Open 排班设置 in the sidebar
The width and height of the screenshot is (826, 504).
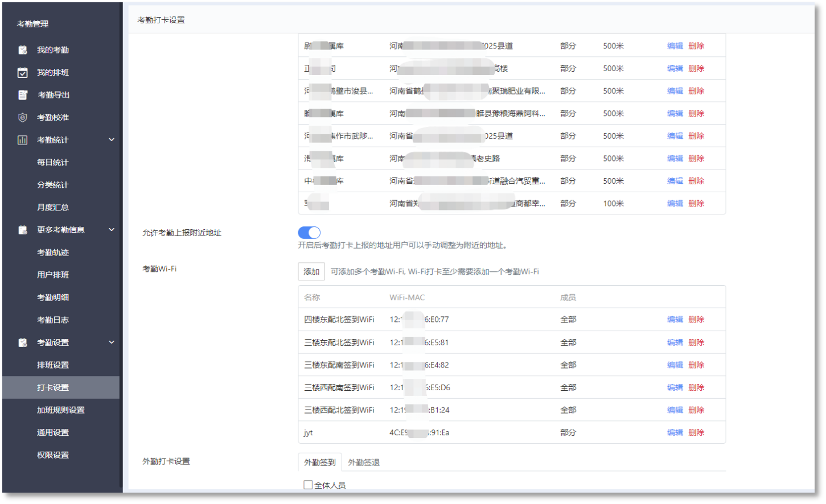click(53, 365)
